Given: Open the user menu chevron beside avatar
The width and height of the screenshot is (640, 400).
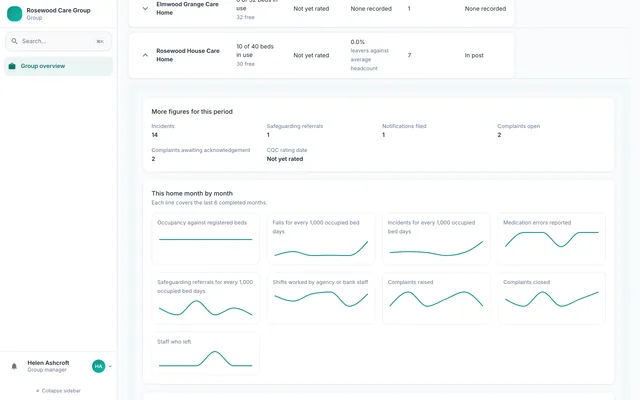Looking at the screenshot, I should [x=110, y=366].
